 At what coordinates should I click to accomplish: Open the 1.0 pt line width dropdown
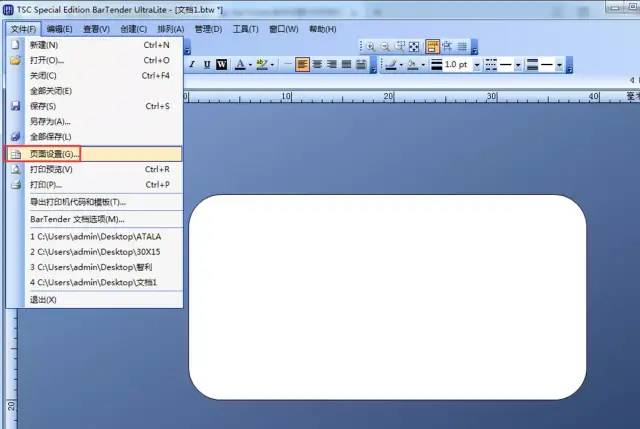[x=476, y=65]
